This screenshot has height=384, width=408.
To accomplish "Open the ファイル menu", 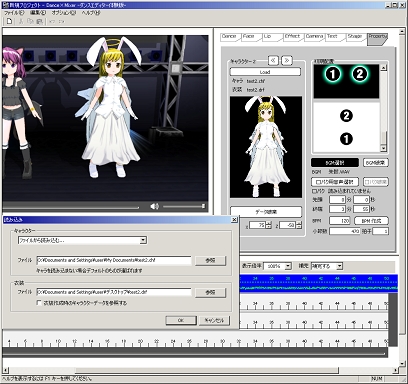I will pyautogui.click(x=14, y=13).
